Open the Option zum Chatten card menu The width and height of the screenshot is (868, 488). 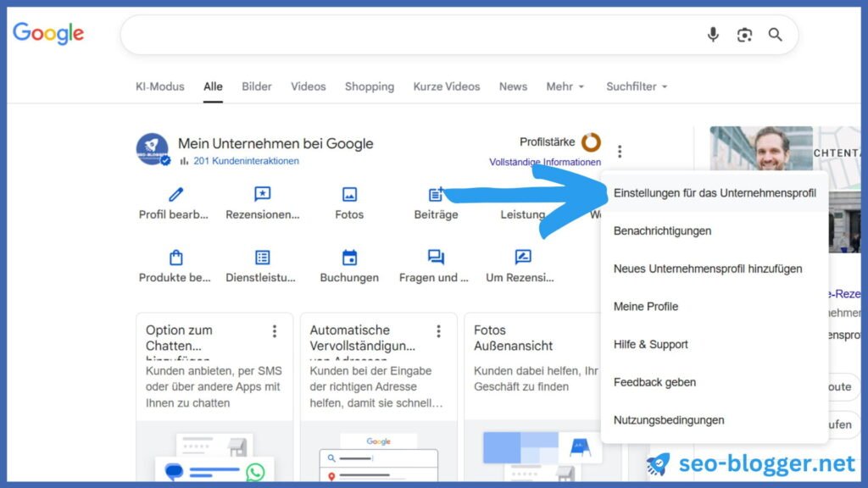(273, 330)
